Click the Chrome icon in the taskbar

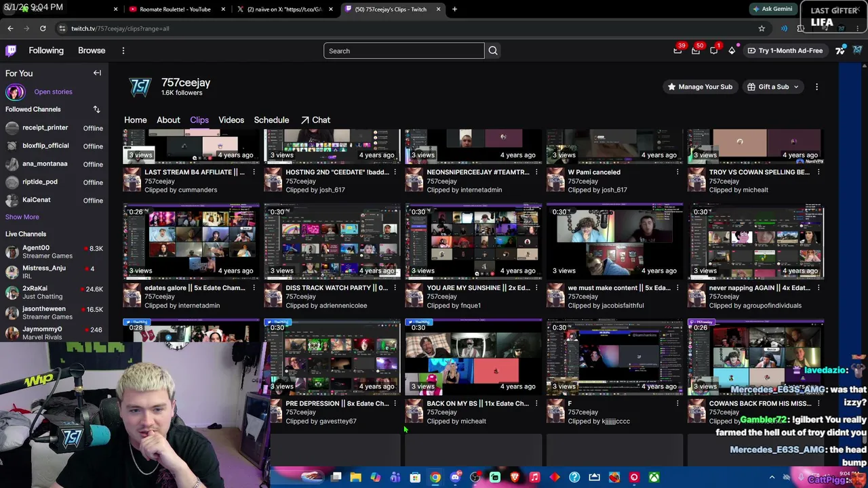(x=435, y=478)
